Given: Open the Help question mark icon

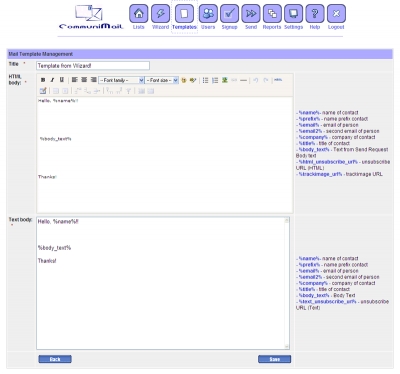Looking at the screenshot, I should (x=315, y=14).
